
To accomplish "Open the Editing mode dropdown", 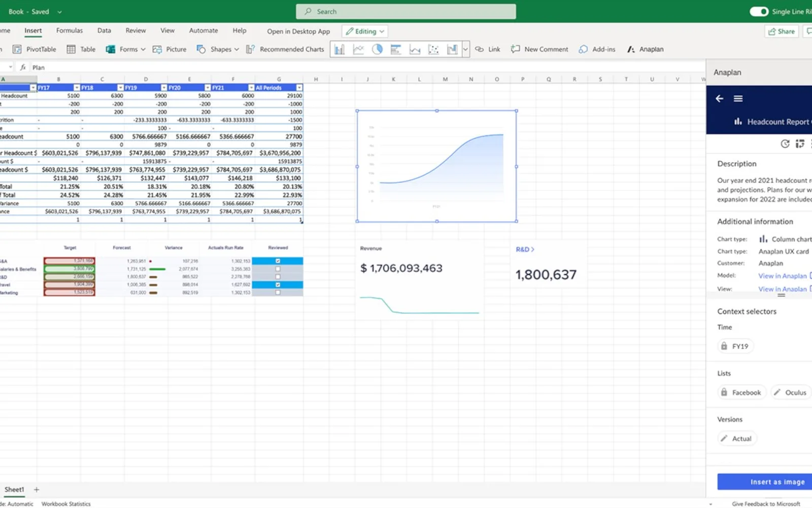I will tap(365, 31).
